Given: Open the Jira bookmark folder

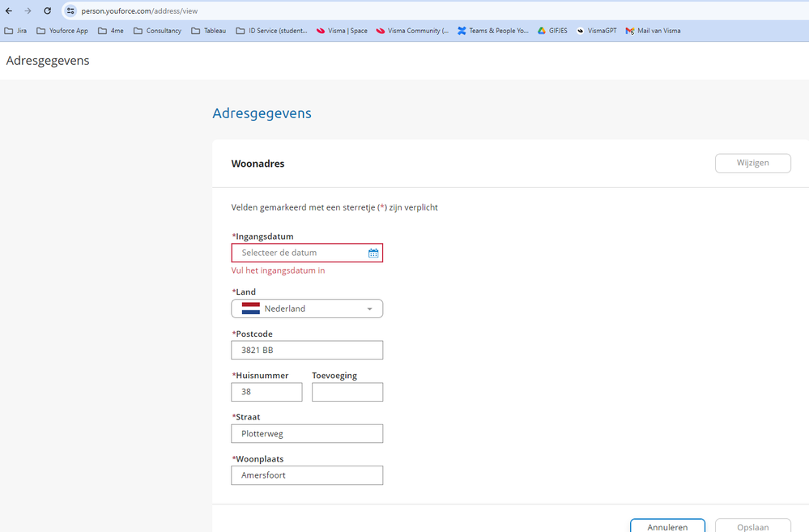Looking at the screenshot, I should (x=15, y=31).
